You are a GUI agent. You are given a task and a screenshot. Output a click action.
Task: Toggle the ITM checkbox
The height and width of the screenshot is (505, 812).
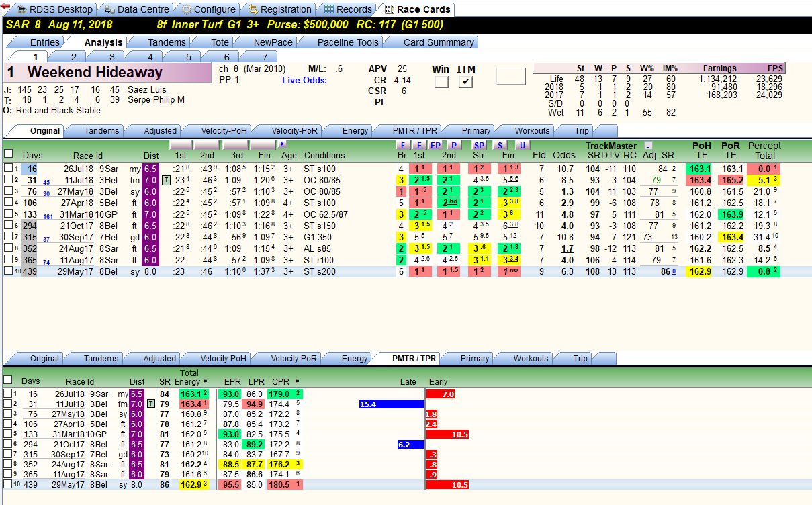pyautogui.click(x=466, y=82)
